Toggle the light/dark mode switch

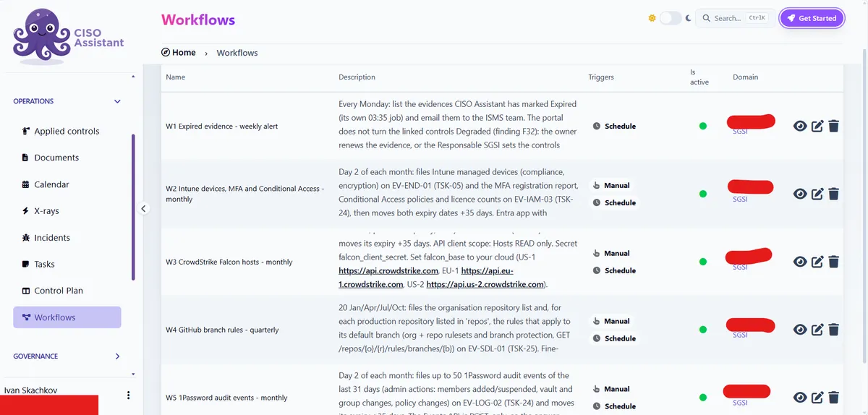[x=671, y=18]
